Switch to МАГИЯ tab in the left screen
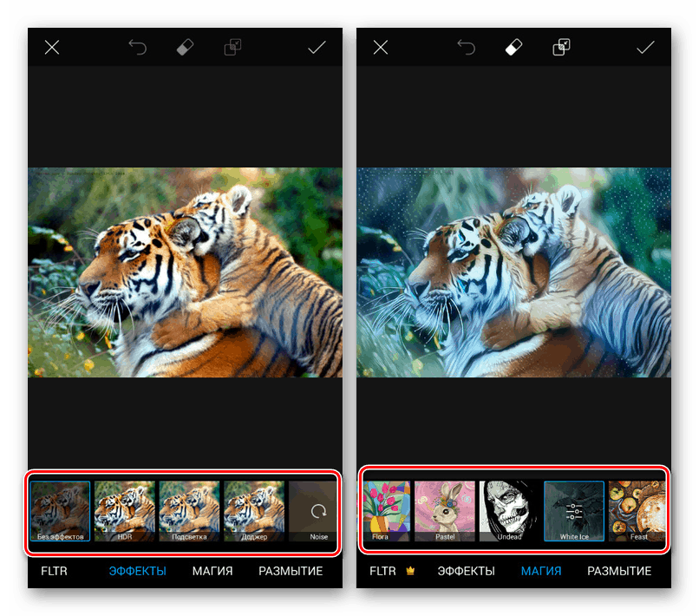This screenshot has height=616, width=699. [x=212, y=571]
